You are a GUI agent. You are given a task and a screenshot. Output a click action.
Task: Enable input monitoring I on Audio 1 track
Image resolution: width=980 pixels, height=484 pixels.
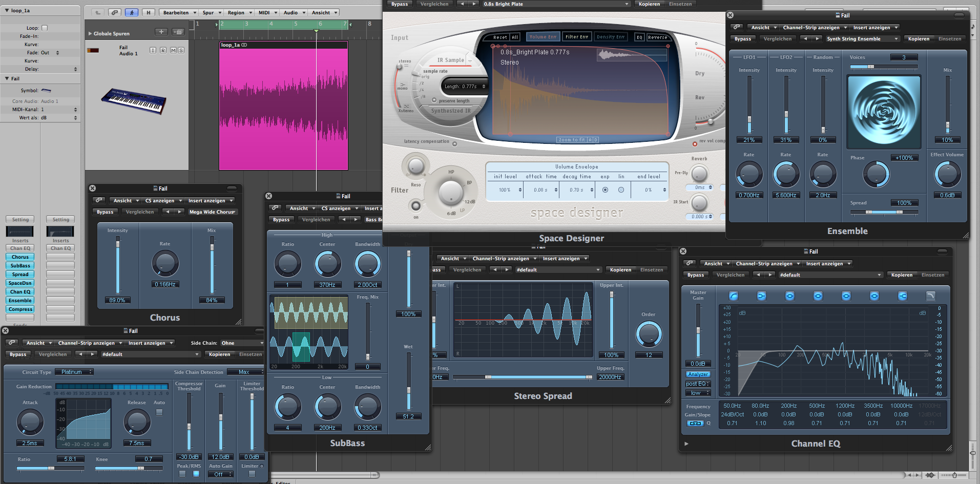point(153,50)
